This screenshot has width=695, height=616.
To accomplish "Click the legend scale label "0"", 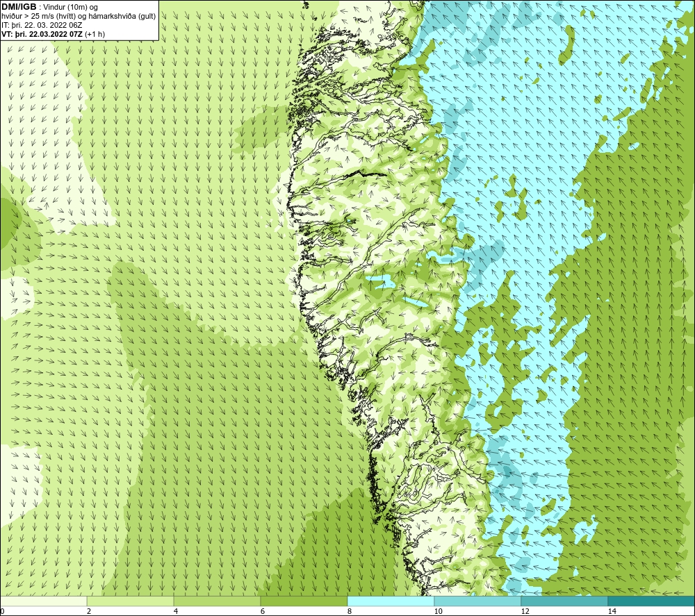I will [x=2, y=611].
